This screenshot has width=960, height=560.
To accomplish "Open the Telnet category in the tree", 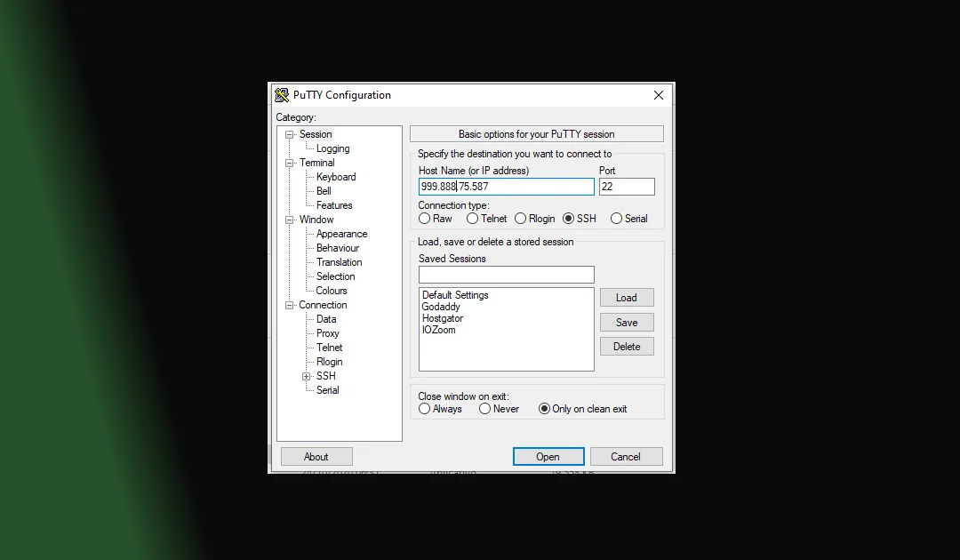I will [x=330, y=348].
